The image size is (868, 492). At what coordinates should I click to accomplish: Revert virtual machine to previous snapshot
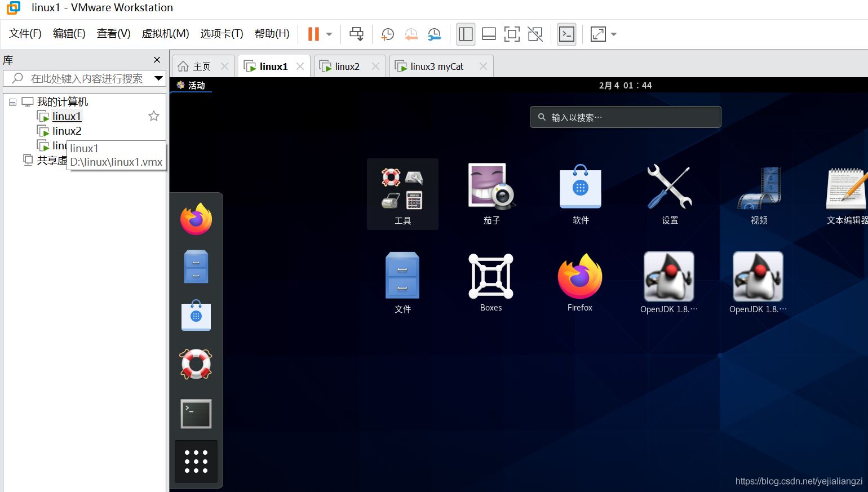[411, 34]
